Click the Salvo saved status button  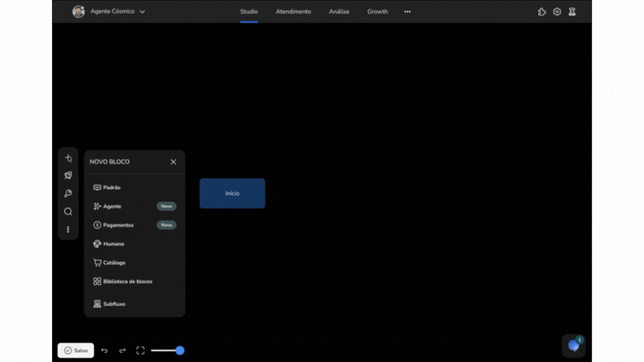tap(76, 350)
